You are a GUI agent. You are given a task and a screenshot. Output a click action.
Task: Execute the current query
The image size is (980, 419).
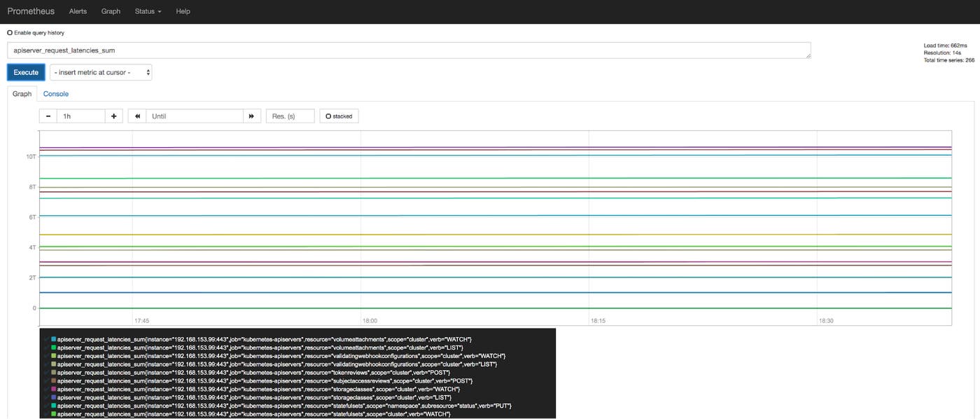pos(25,72)
